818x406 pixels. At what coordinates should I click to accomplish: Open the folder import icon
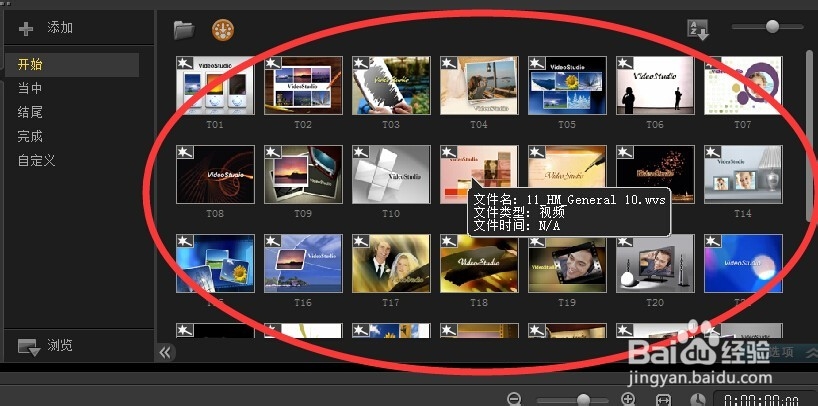184,30
